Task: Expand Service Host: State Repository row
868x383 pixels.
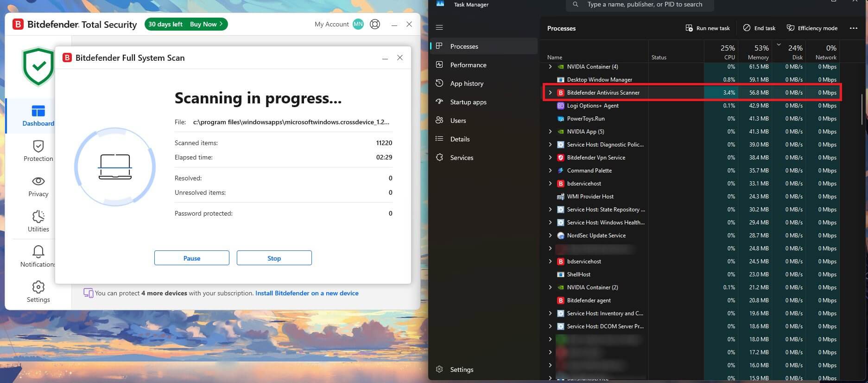Action: click(x=550, y=210)
